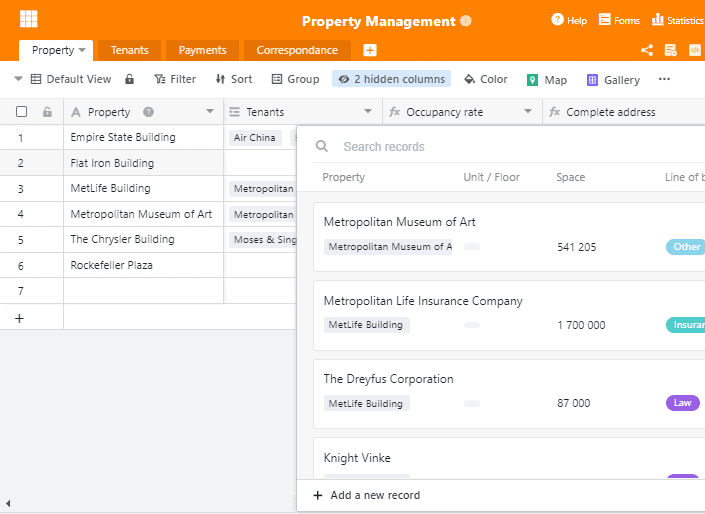
Task: Click the Air China tenant chip
Action: 255,138
